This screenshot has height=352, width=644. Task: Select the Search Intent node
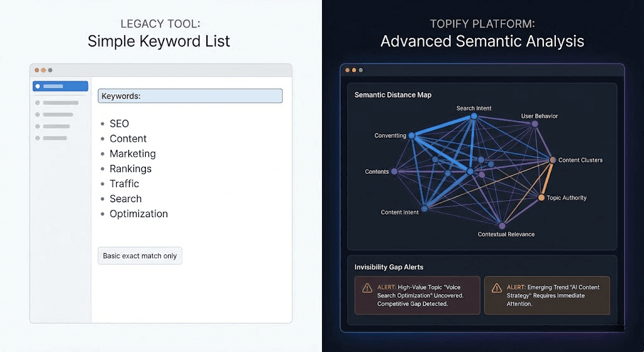point(474,116)
